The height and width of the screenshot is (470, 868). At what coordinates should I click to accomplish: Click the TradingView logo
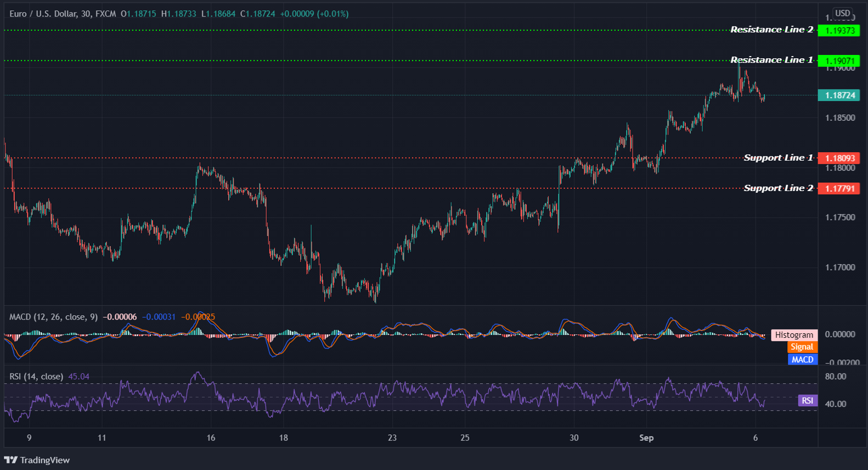point(37,460)
